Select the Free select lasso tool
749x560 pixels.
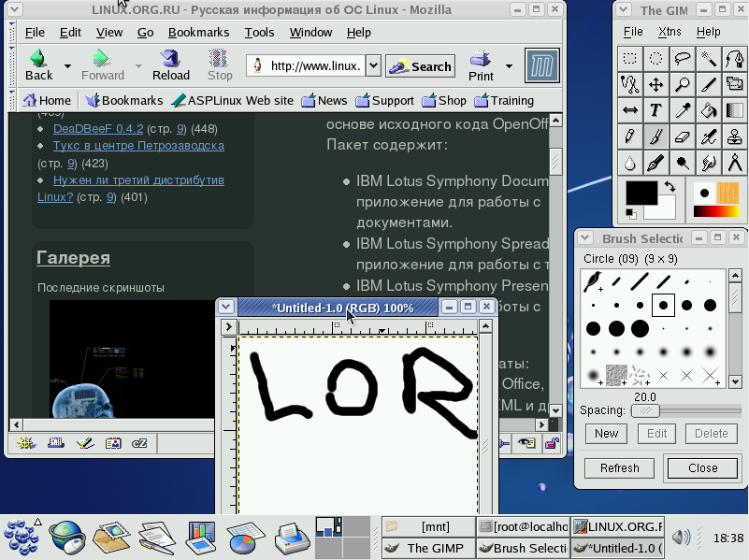click(x=682, y=59)
